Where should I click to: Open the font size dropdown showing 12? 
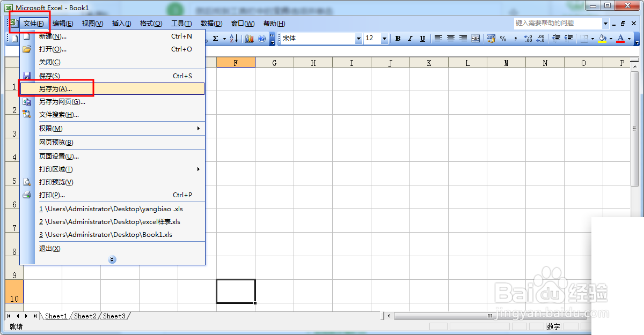pyautogui.click(x=384, y=39)
